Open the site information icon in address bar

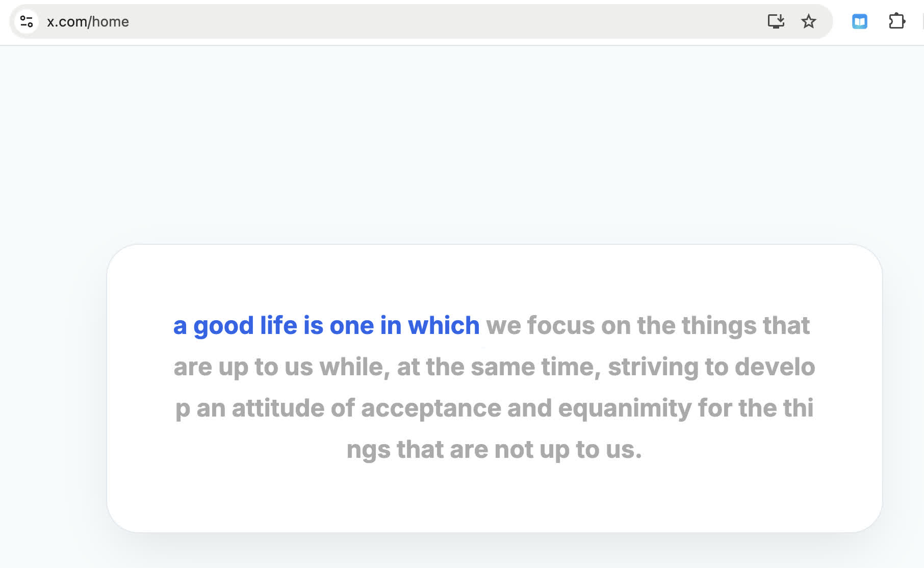coord(27,21)
